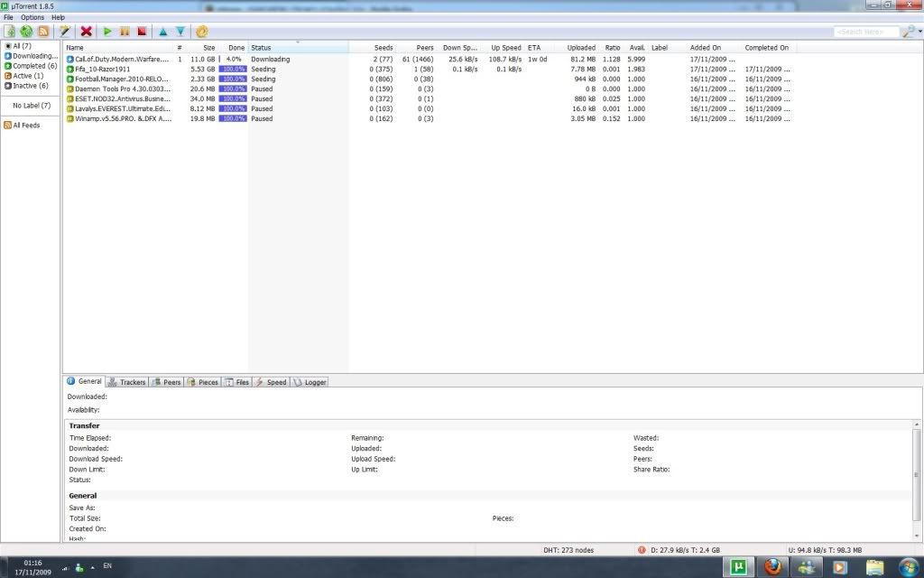
Task: Click the red warning icon in status bar
Action: (642, 550)
